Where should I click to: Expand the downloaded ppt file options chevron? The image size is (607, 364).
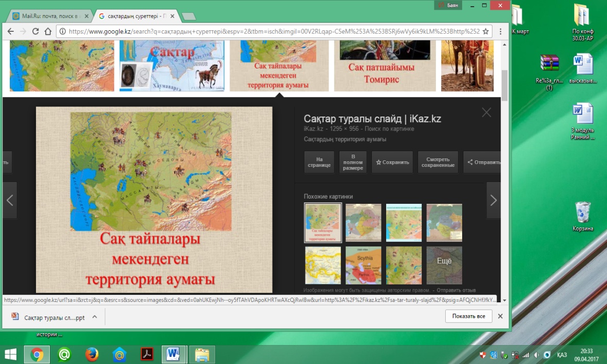pos(94,317)
